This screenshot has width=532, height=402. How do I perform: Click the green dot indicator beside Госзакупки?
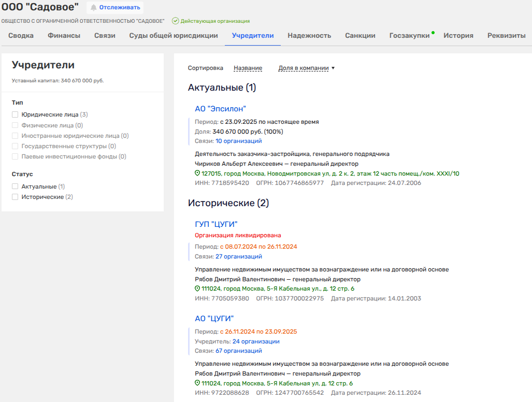[x=433, y=33]
